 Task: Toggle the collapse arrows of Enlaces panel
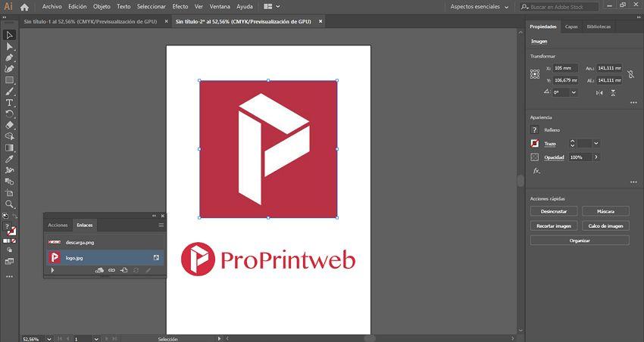154,216
